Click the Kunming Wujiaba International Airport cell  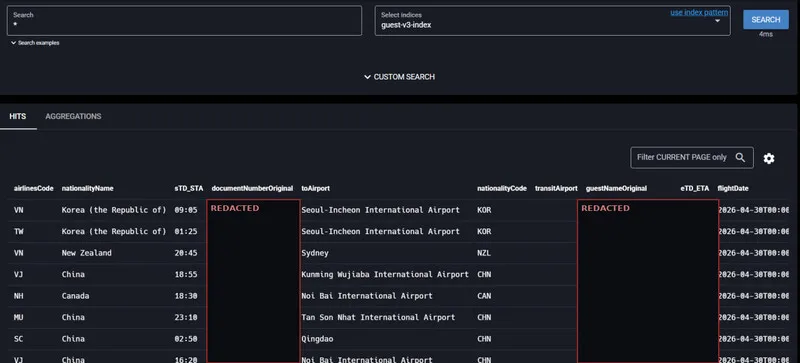click(385, 275)
